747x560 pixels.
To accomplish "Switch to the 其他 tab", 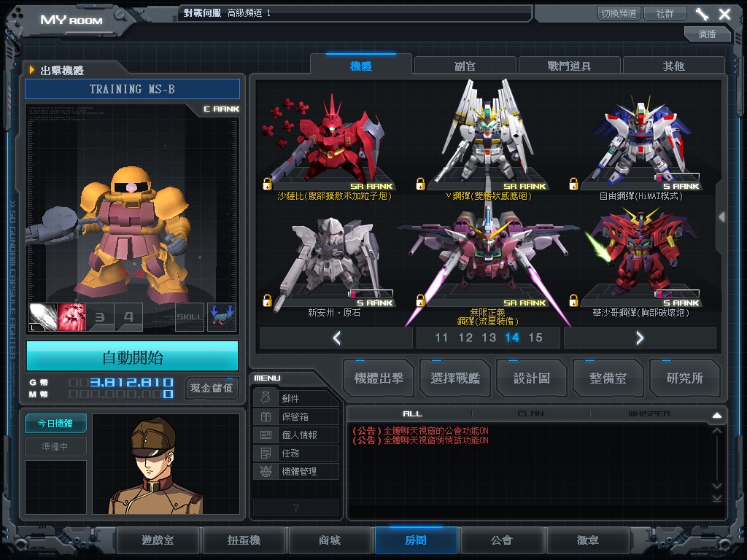I will (673, 66).
